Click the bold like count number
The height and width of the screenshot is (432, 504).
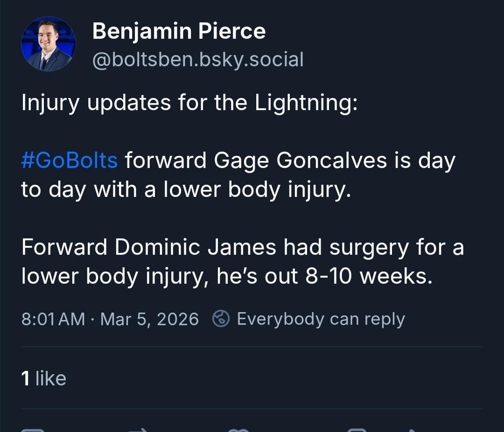pyautogui.click(x=26, y=378)
